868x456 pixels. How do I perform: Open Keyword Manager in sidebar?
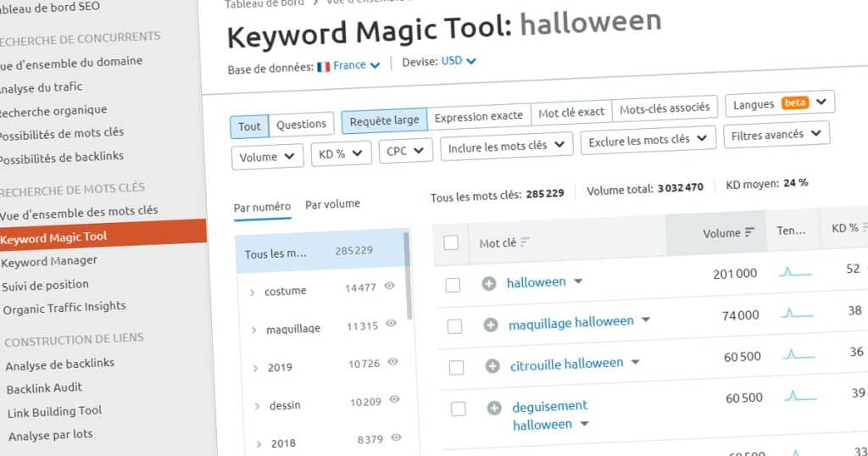[49, 261]
